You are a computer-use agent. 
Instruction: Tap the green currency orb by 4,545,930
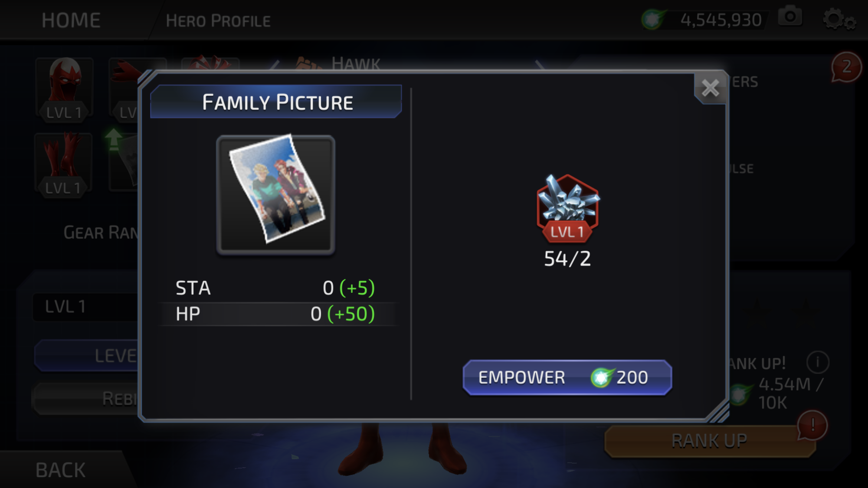(653, 19)
